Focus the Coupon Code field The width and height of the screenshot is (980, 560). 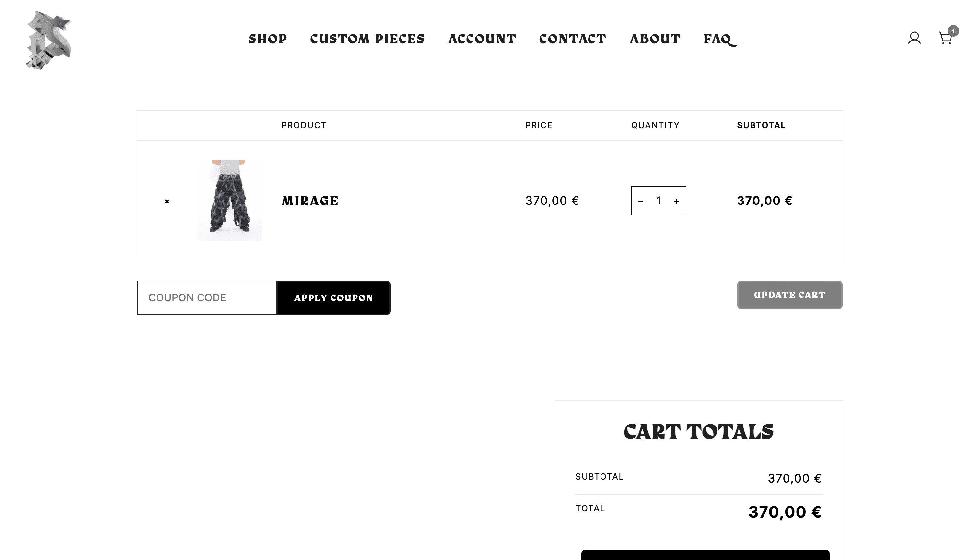pos(207,298)
